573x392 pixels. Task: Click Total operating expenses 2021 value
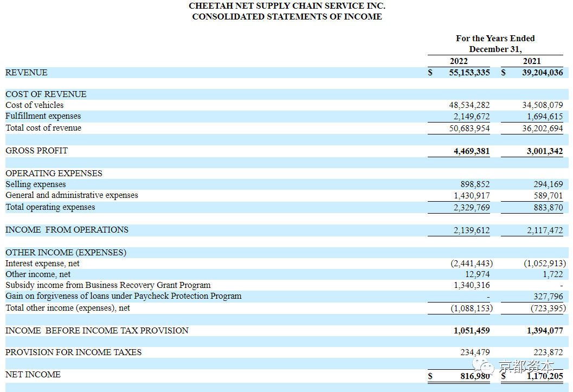pos(548,207)
